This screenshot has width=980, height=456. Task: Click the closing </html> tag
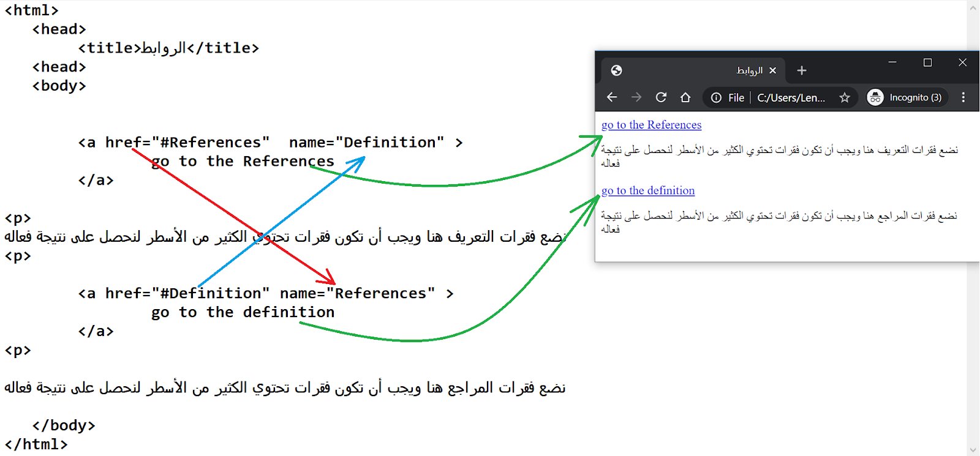click(36, 444)
